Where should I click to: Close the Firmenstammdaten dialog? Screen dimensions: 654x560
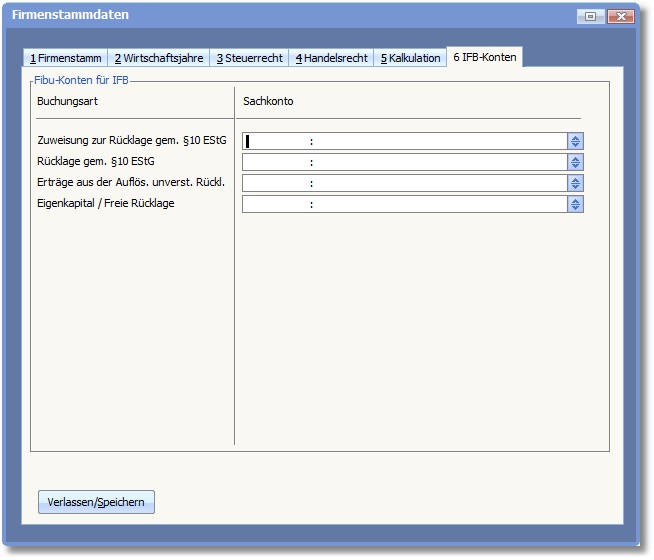(x=621, y=16)
